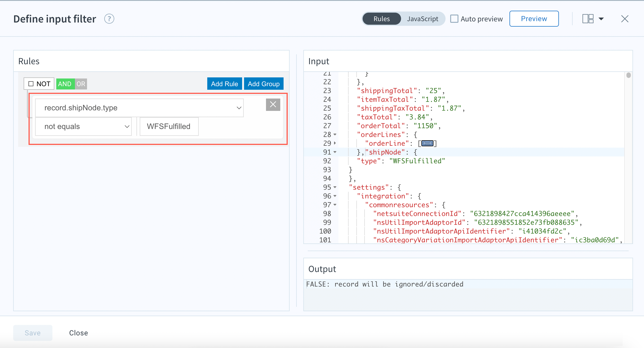Click the nsUtilImportAdaptorId line

point(477,223)
